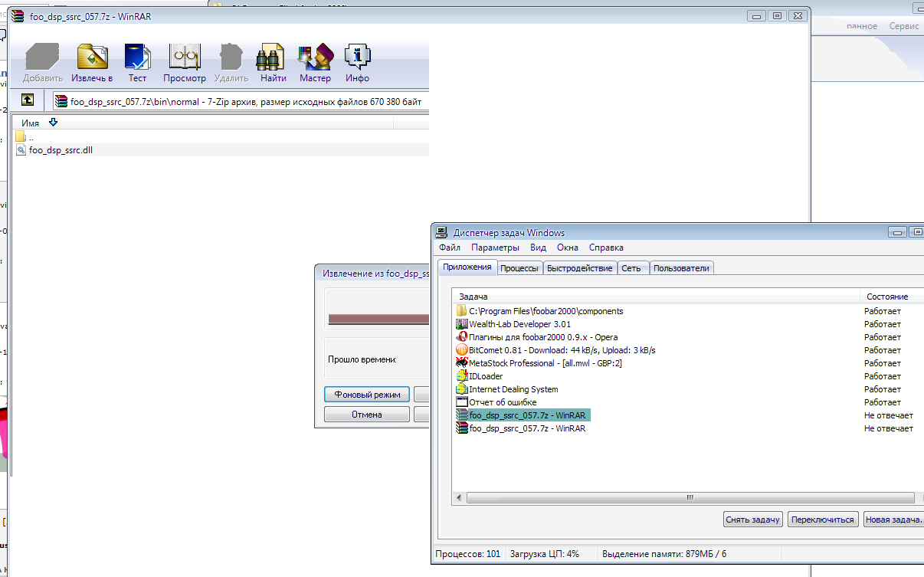
Task: Launch the Мастер (Wizard) toolbar icon
Action: (x=315, y=57)
